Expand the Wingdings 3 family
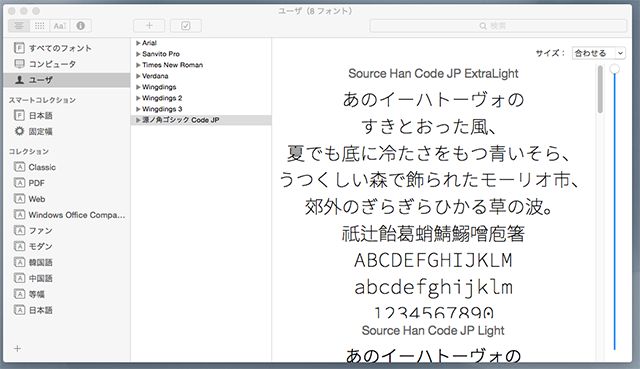This screenshot has width=640, height=369. click(138, 109)
